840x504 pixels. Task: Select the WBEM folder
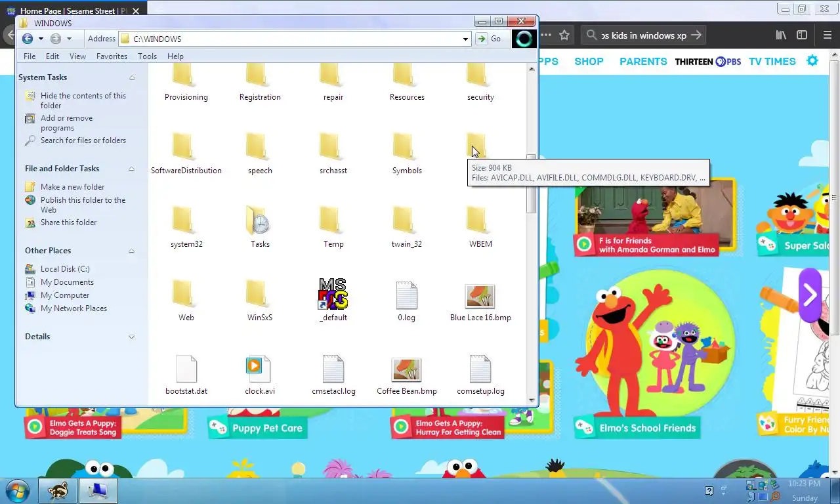[x=480, y=227]
